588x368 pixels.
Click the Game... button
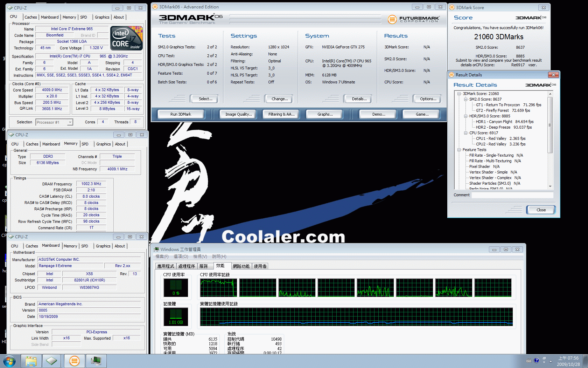tap(422, 114)
